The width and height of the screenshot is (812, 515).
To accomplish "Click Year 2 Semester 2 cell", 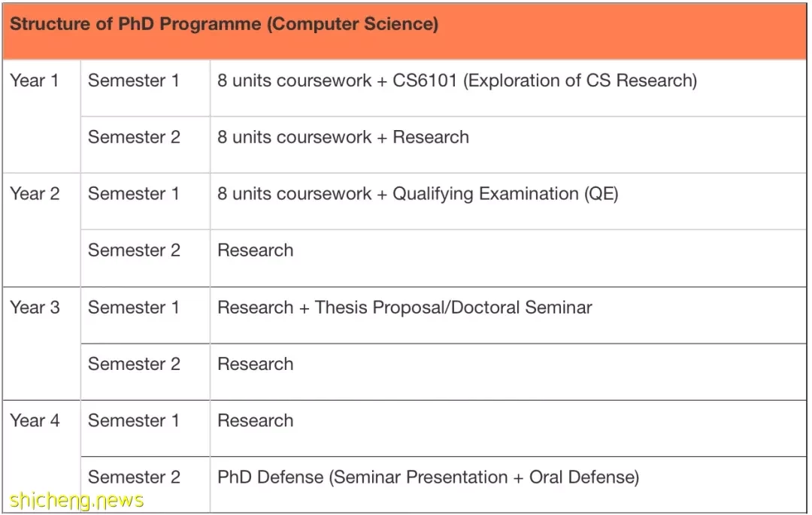I will 146,258.
